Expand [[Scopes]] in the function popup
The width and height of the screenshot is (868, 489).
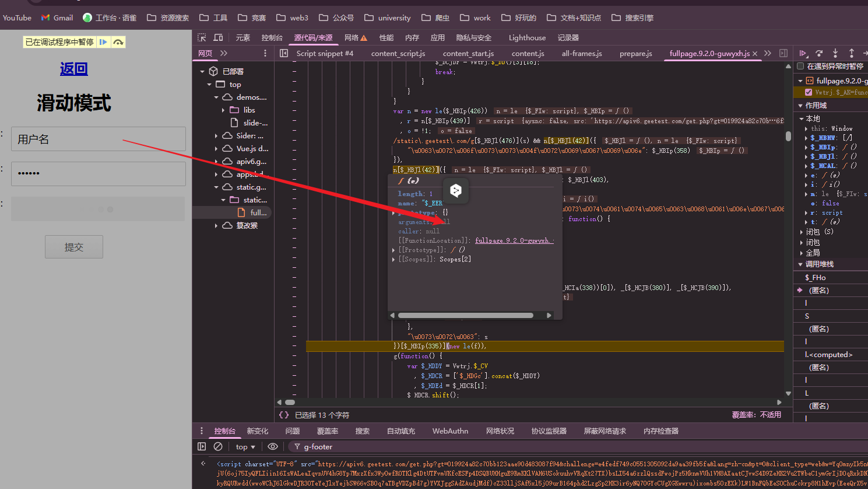(x=393, y=259)
